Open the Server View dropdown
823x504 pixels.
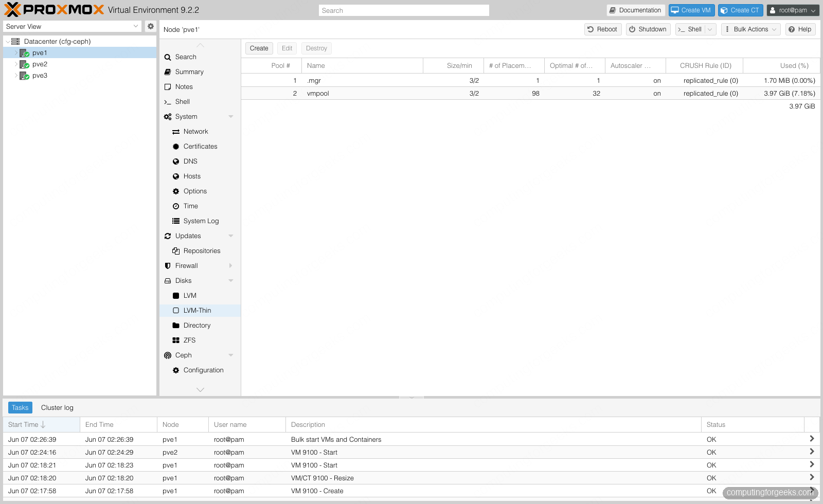click(x=136, y=26)
